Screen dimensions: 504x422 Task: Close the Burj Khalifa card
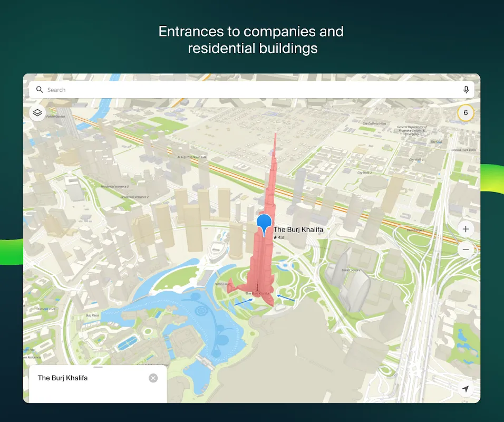point(153,378)
